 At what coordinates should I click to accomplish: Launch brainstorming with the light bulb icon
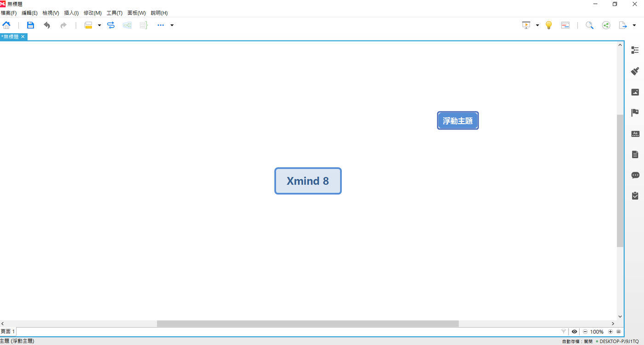(548, 25)
